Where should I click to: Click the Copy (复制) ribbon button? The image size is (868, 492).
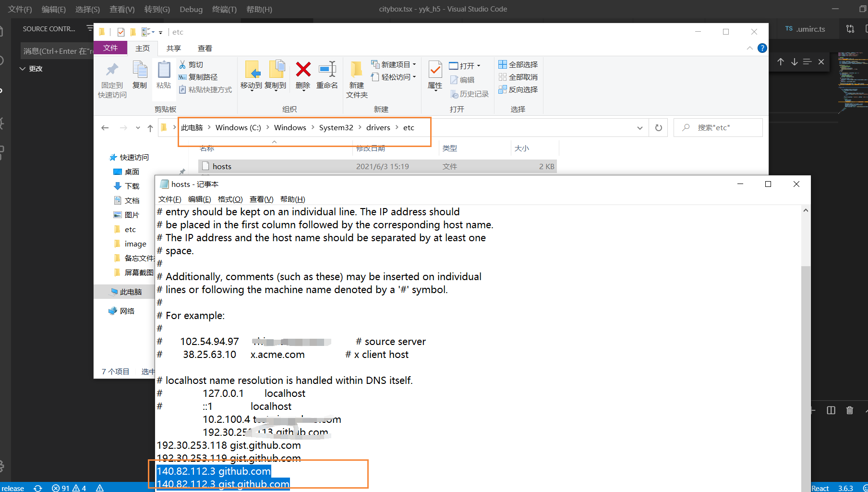tap(140, 75)
